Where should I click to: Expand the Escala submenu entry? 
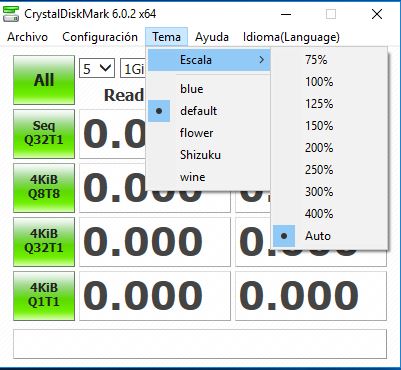(x=209, y=60)
